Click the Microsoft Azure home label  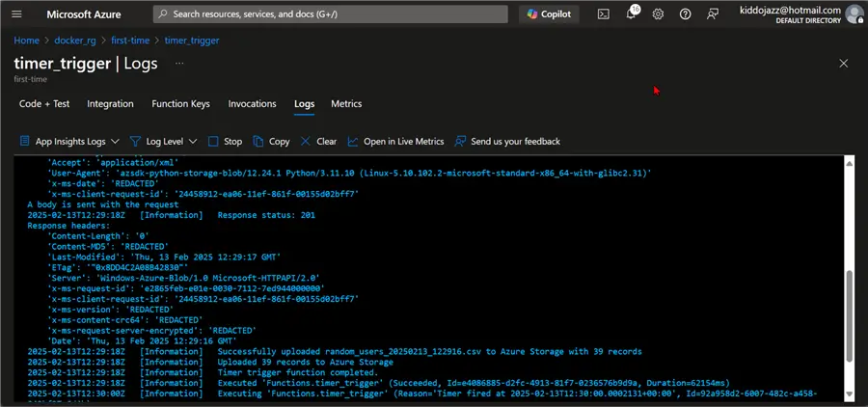click(85, 14)
